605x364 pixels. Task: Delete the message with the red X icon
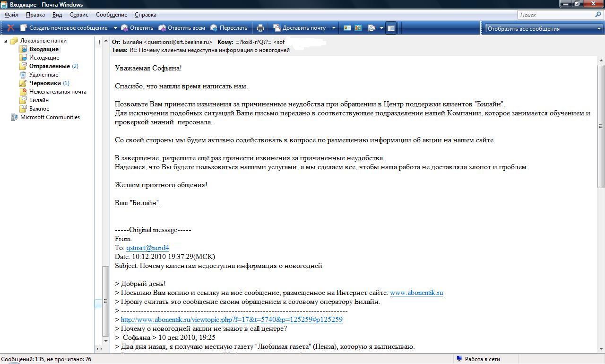[x=10, y=28]
